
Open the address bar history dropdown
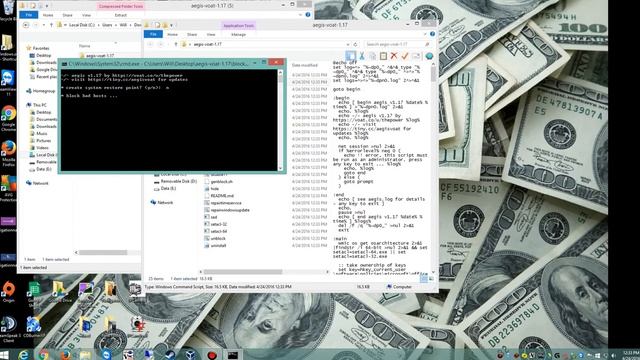[x=348, y=44]
